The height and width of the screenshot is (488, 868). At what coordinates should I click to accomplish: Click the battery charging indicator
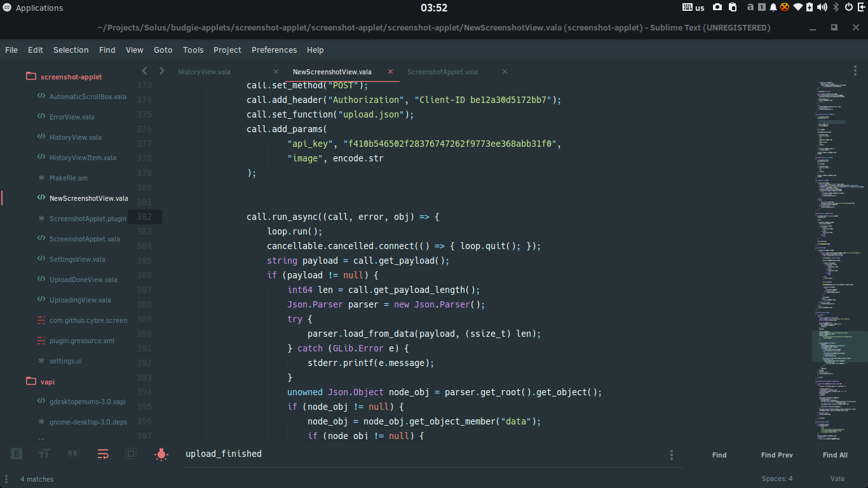[810, 8]
